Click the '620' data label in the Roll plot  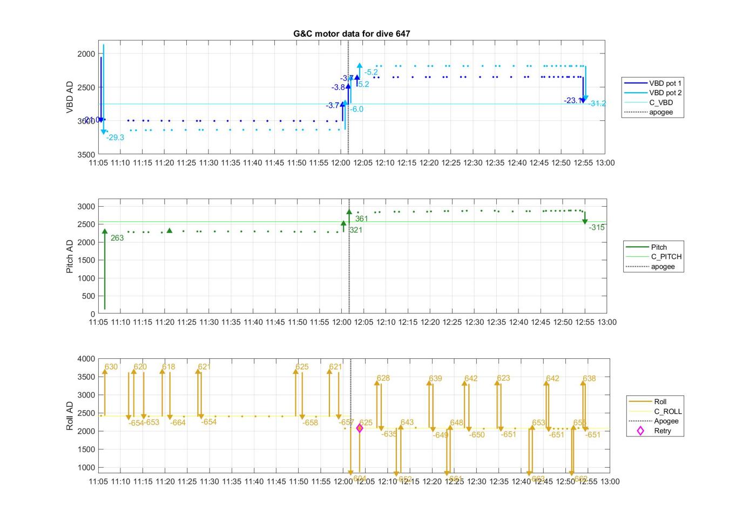tap(140, 367)
